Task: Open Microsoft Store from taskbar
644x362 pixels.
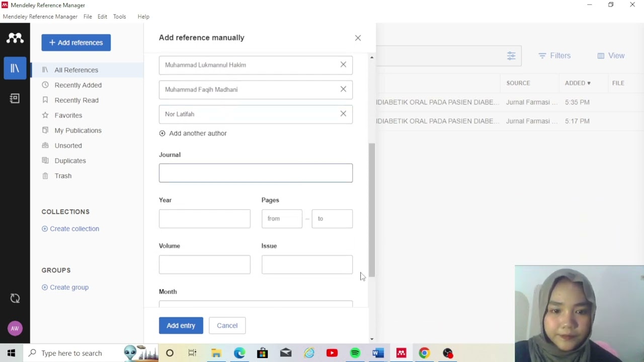Action: coord(262,353)
